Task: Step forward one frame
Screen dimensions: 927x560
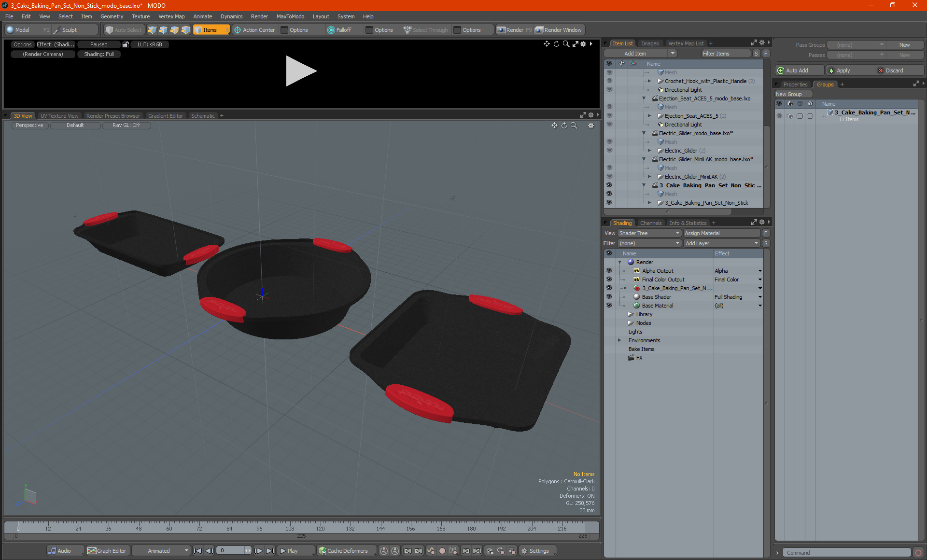Action: [x=259, y=551]
